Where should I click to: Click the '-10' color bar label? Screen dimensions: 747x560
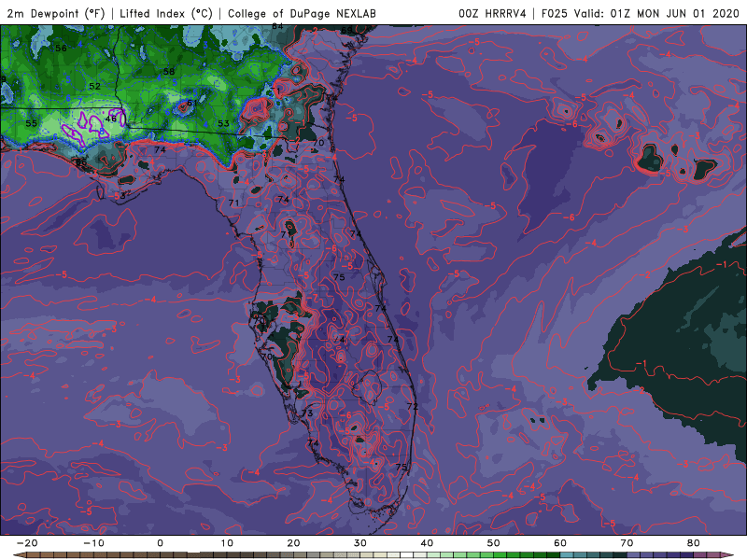coord(93,543)
